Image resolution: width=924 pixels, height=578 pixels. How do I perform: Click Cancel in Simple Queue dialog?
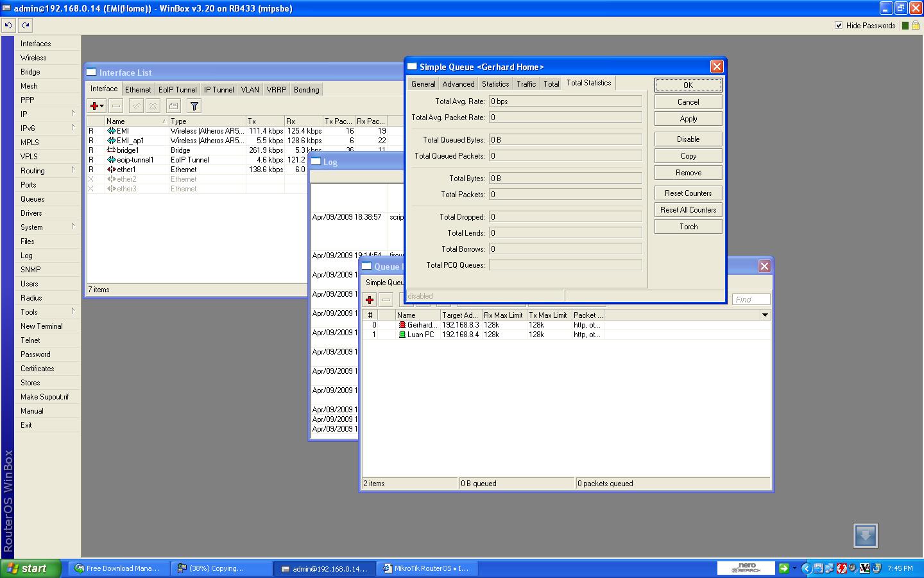tap(689, 102)
